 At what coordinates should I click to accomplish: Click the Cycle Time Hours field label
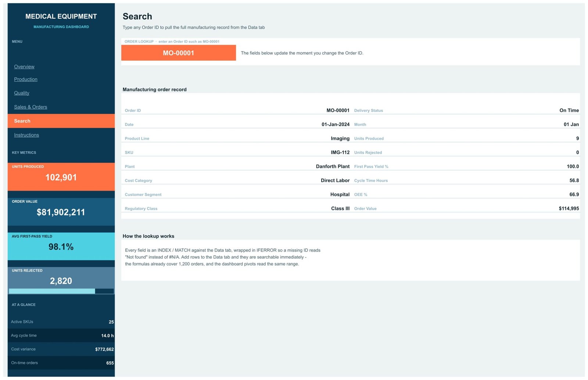pyautogui.click(x=371, y=181)
